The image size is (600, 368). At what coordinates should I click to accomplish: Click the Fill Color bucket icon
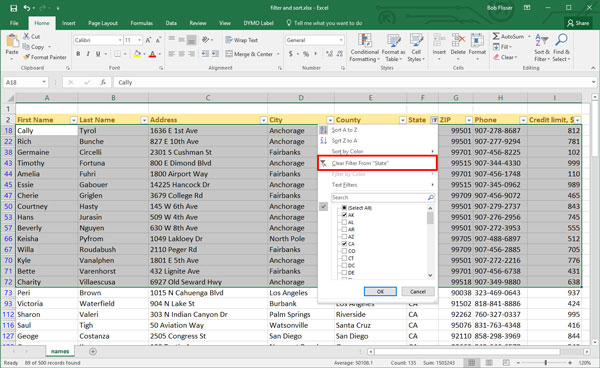point(137,54)
